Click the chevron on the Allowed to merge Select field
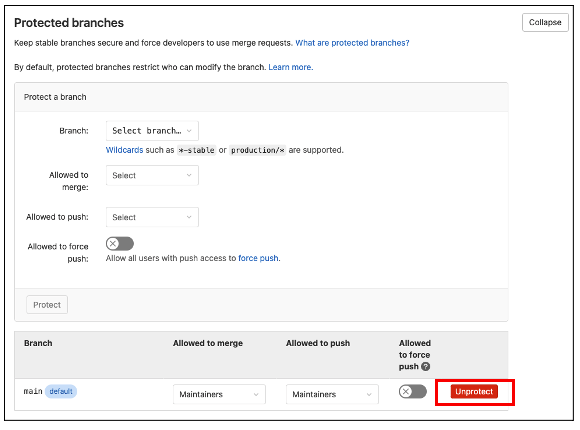The height and width of the screenshot is (430, 580). pyautogui.click(x=189, y=175)
